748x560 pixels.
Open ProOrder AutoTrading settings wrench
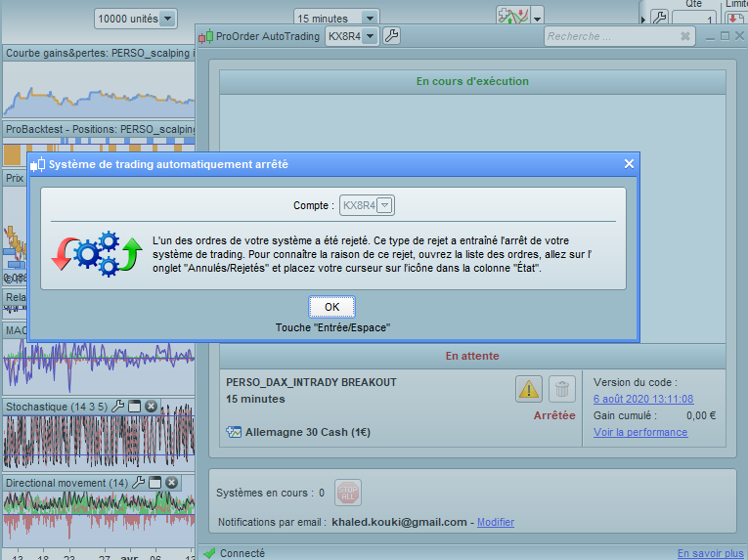tap(392, 36)
